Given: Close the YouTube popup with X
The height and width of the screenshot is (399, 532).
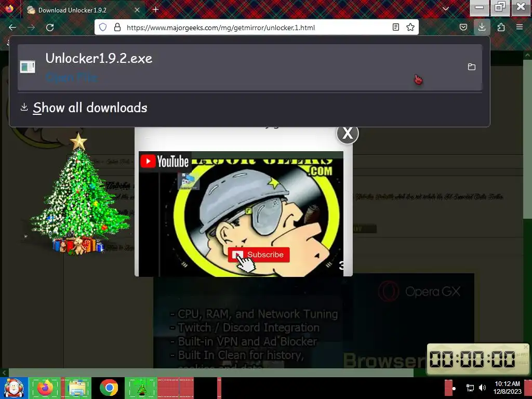Looking at the screenshot, I should click(348, 134).
